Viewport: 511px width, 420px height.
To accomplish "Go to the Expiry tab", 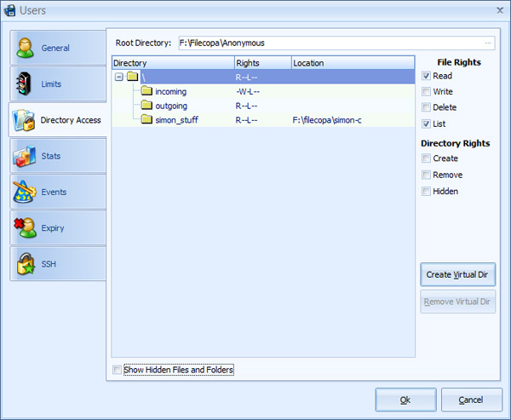I will click(58, 228).
